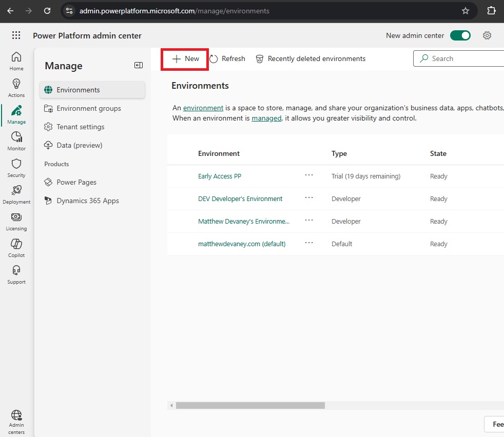Open more options for Early Access PP
Viewport: 504px width, 437px height.
[x=309, y=175]
